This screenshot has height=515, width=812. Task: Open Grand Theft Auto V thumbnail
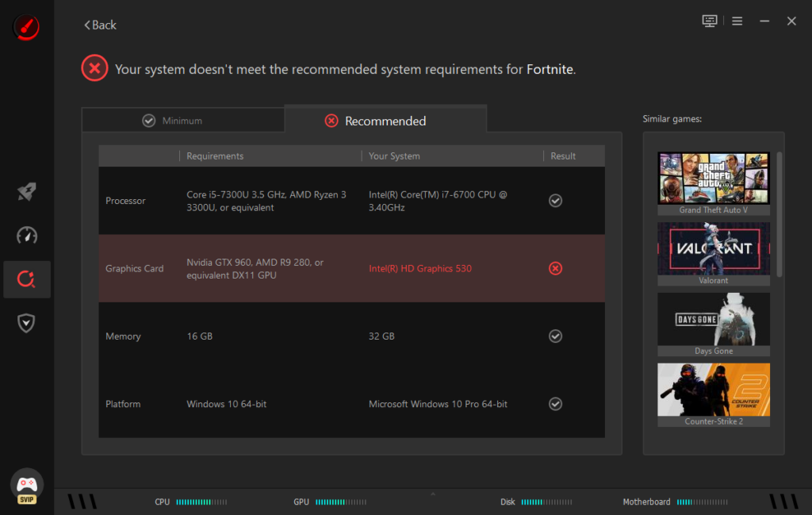713,178
